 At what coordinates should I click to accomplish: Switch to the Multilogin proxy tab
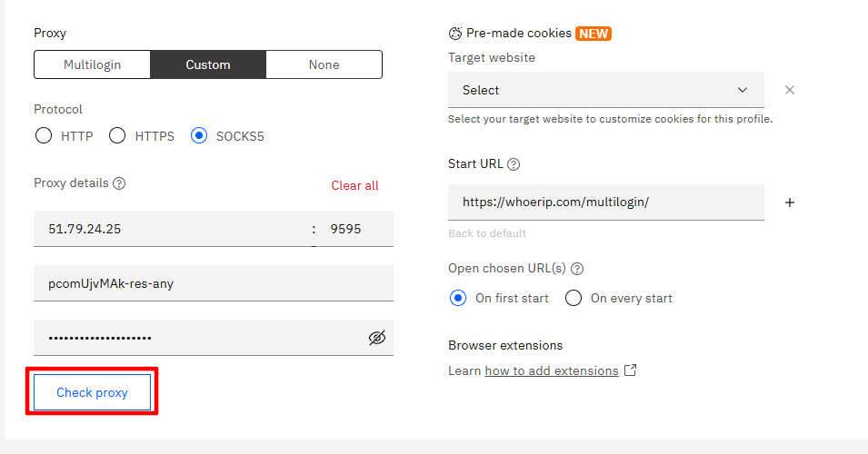point(92,64)
